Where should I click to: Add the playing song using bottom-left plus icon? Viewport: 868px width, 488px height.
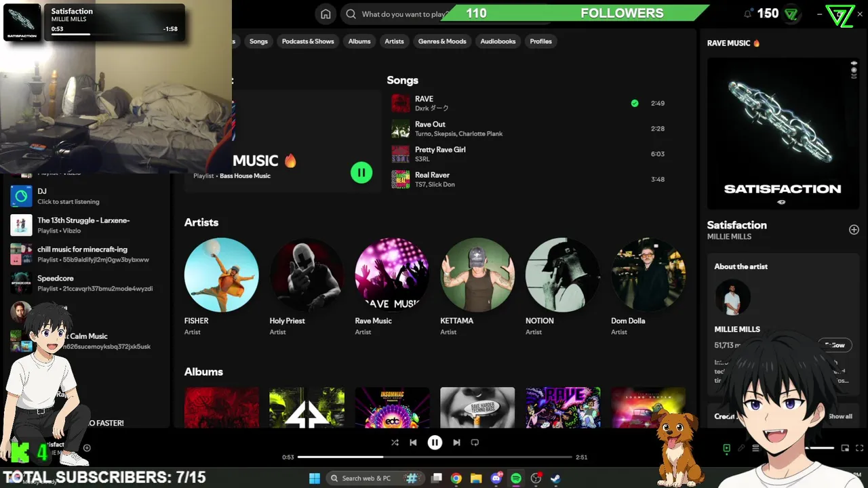(87, 448)
